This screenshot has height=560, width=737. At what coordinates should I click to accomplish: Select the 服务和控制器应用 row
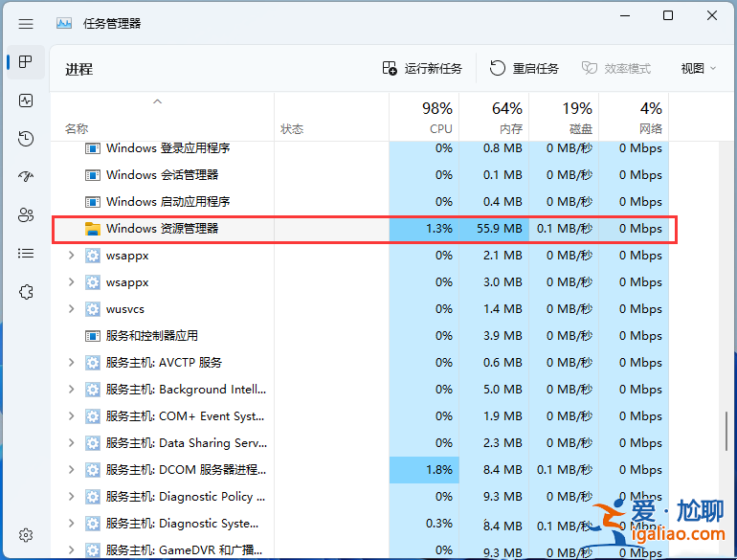pos(360,336)
